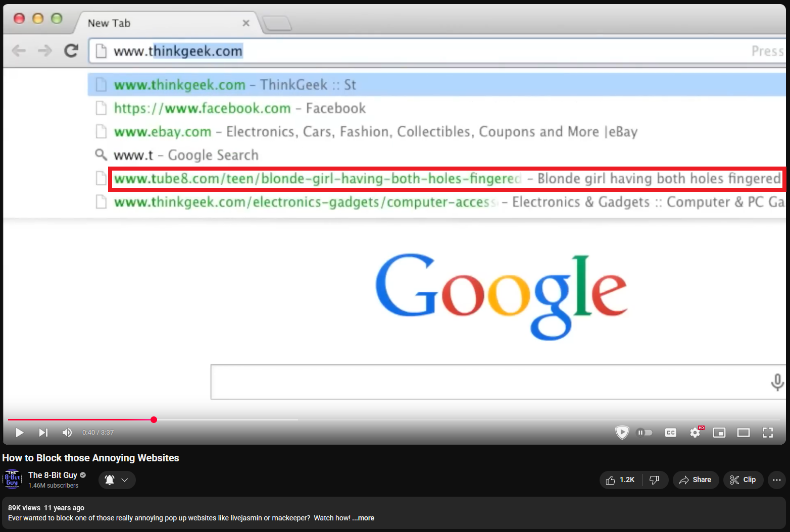The image size is (790, 532).
Task: Click the Google search box
Action: tap(498, 382)
